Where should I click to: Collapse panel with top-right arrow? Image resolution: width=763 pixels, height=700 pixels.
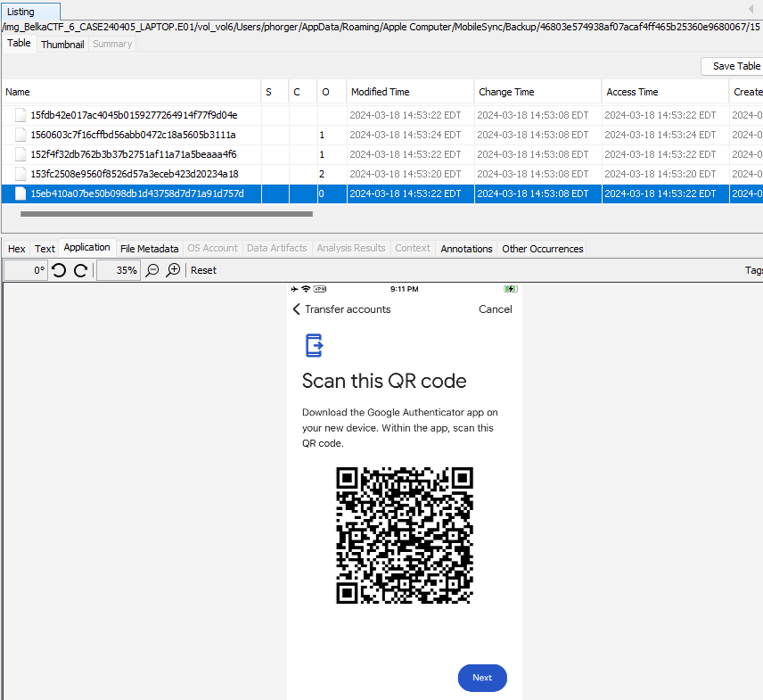pos(751,9)
